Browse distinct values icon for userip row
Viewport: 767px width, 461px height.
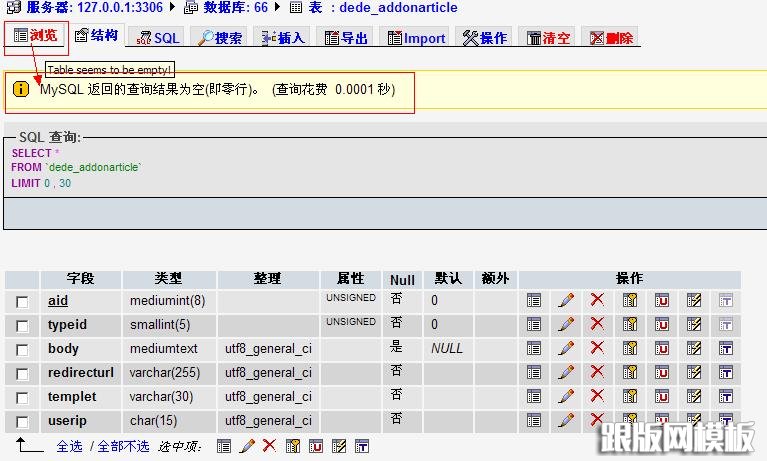click(x=534, y=420)
